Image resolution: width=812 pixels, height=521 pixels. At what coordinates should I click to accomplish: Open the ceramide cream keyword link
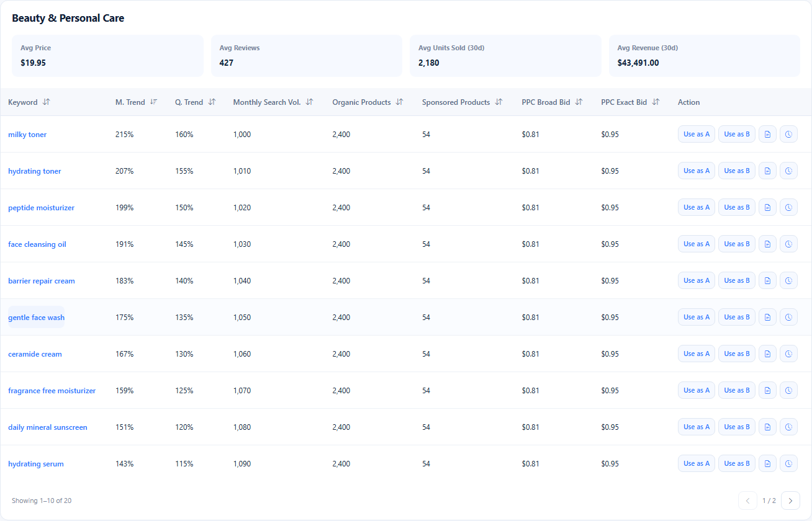[35, 354]
